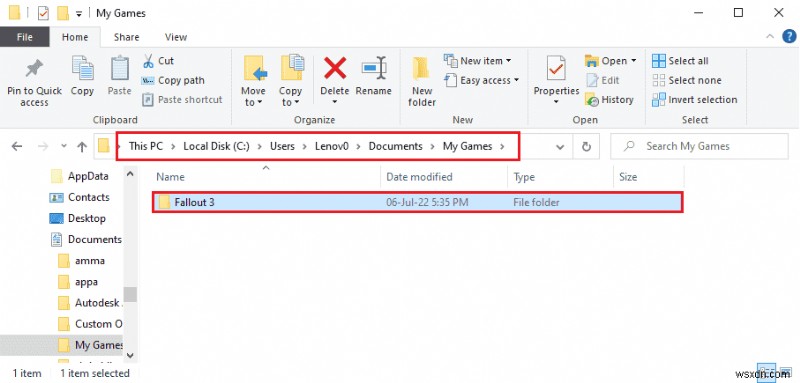
Task: Click Users in the address path
Action: (x=282, y=146)
